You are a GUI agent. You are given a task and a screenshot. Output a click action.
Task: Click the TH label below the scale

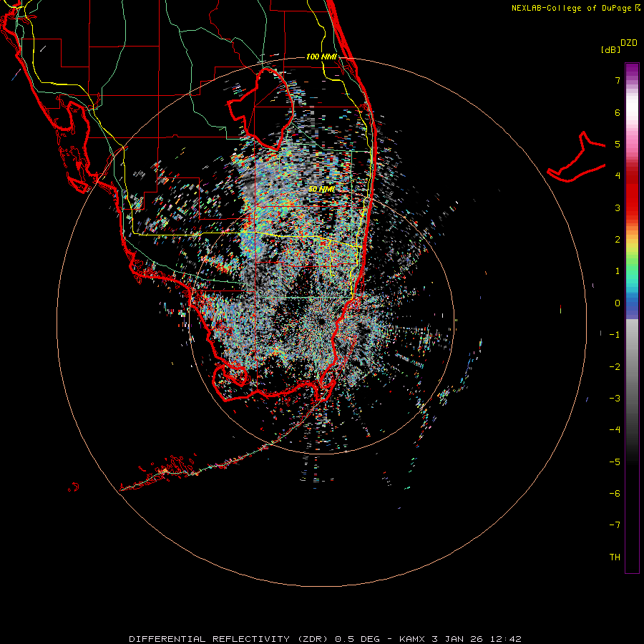[x=615, y=557]
